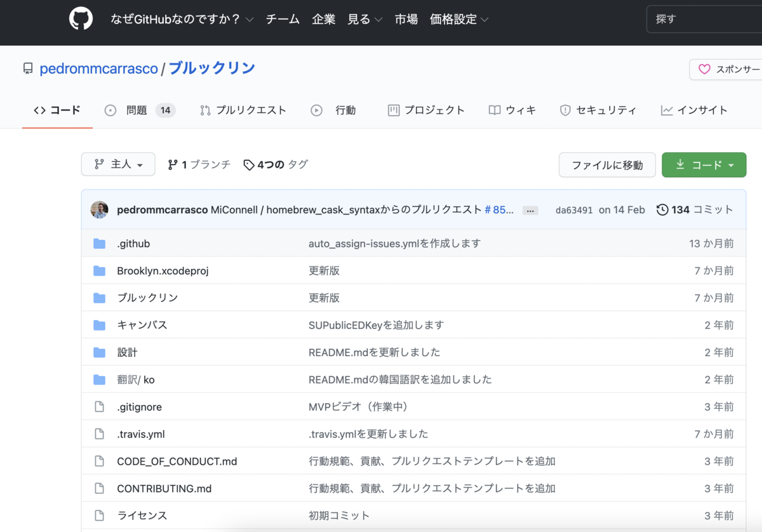Open the .github folder
This screenshot has height=532, width=762.
click(x=133, y=243)
